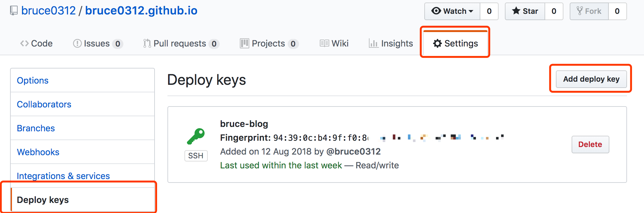644x213 pixels.
Task: Open Options in settings sidebar
Action: (33, 80)
